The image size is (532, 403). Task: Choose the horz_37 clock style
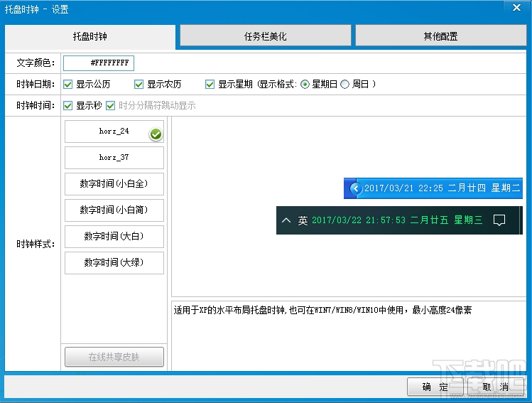point(114,158)
